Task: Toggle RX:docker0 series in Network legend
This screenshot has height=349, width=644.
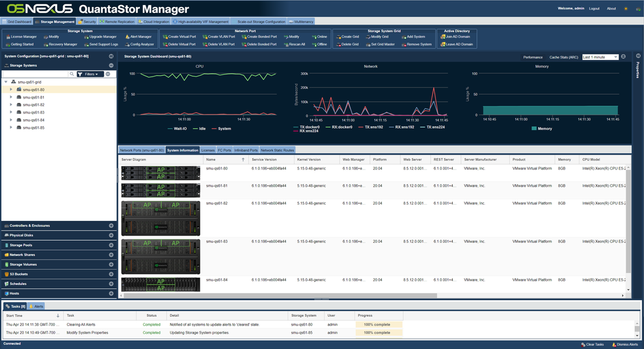Action: coord(339,127)
